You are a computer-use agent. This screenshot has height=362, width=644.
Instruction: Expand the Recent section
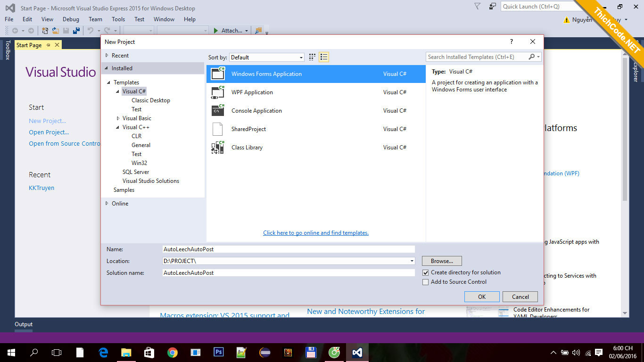(107, 56)
